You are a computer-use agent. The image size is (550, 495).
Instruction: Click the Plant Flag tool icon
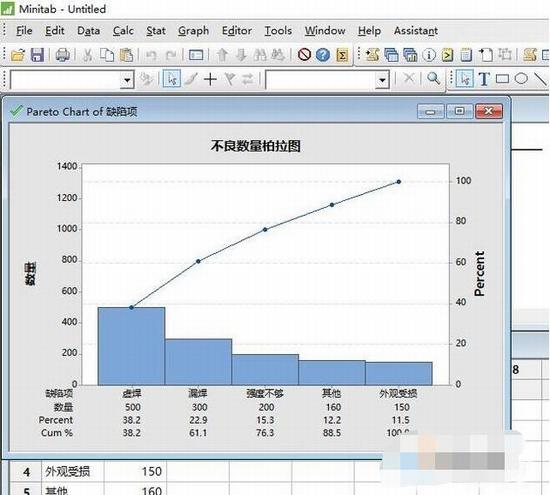click(229, 79)
